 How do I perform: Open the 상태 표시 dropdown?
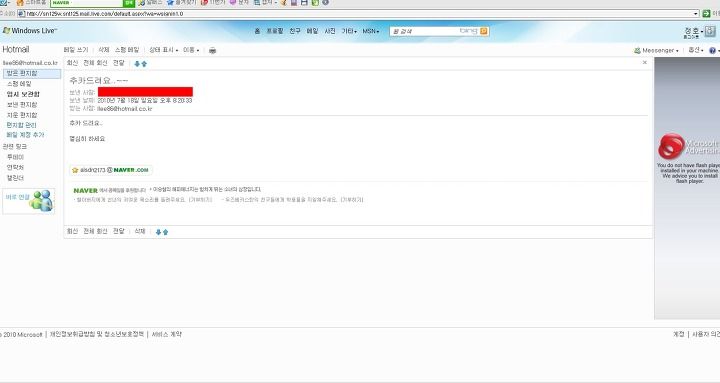click(163, 50)
